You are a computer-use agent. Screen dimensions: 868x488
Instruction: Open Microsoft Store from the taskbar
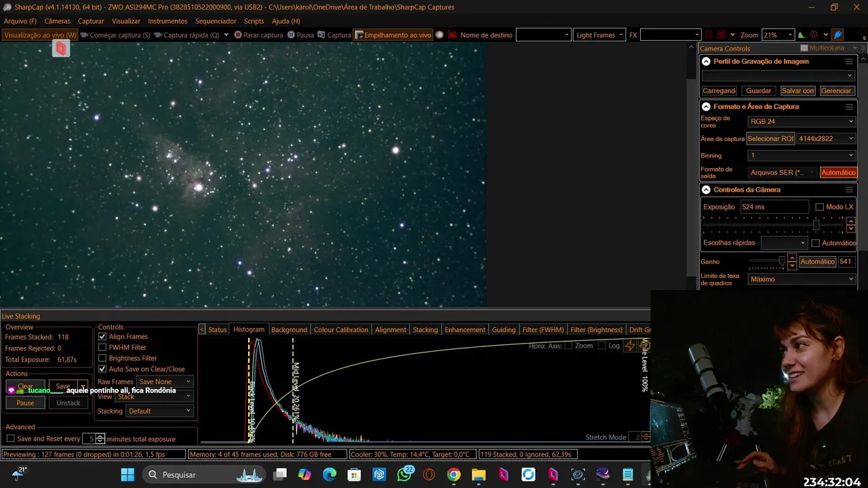pos(354,474)
